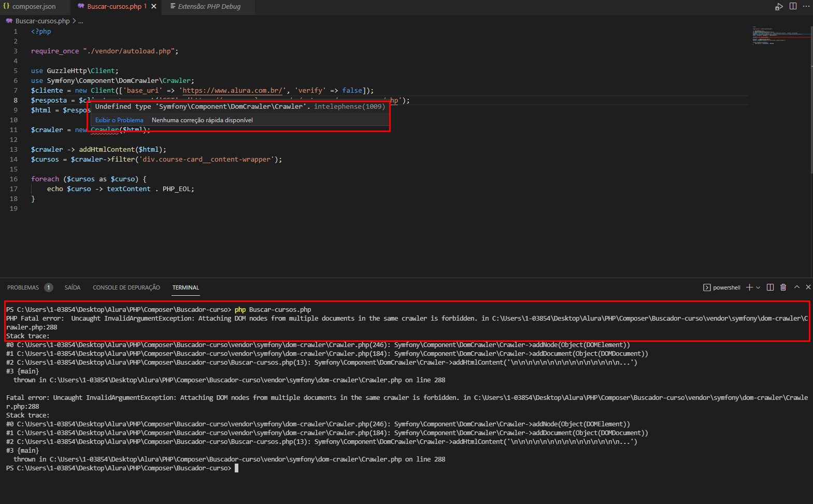The image size is (813, 504).
Task: Click the "PHP Fatal error:" terminal line
Action: (35, 319)
